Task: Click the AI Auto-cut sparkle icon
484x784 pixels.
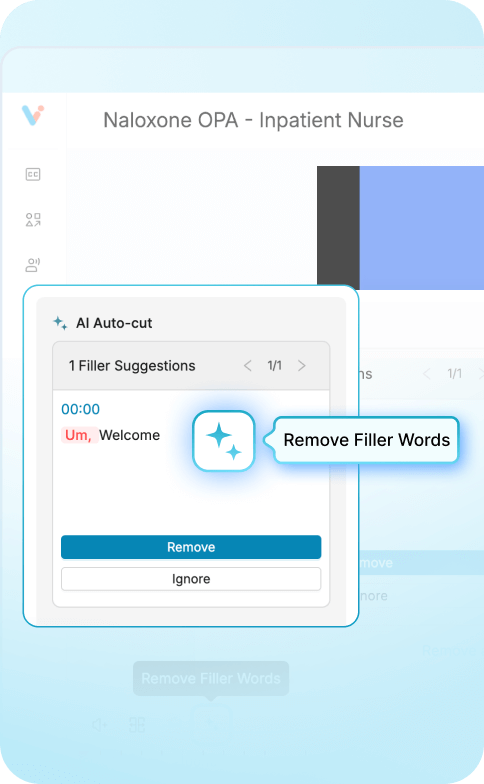Action: tap(60, 323)
